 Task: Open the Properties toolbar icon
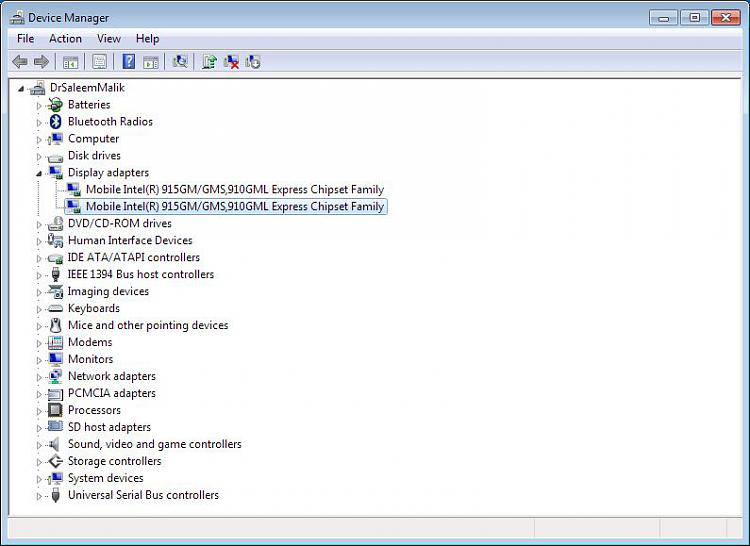point(99,62)
